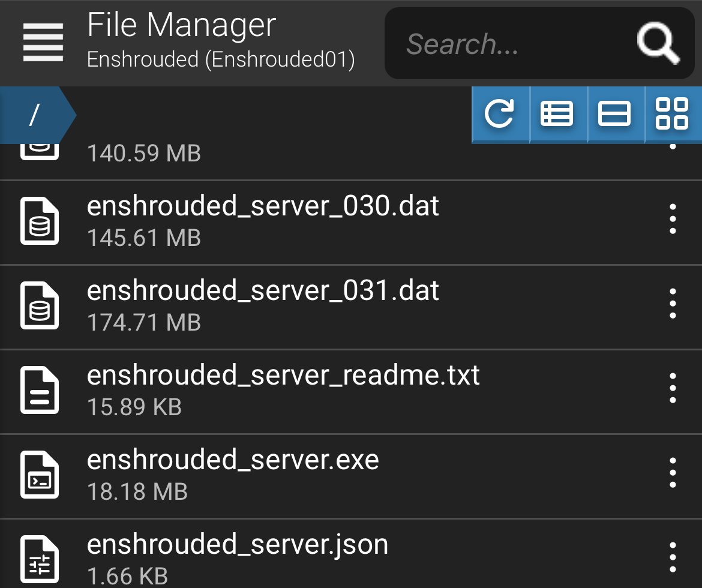Open the hamburger navigation menu
The width and height of the screenshot is (702, 588).
coord(43,43)
